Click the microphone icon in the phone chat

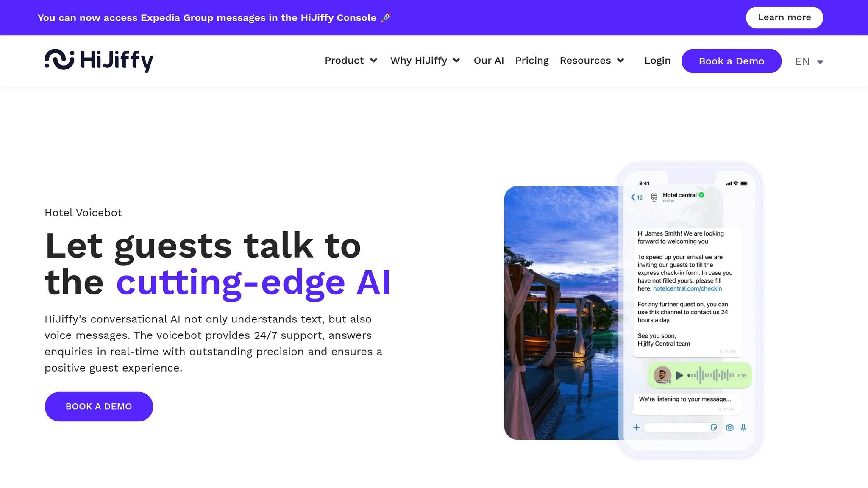(x=743, y=427)
